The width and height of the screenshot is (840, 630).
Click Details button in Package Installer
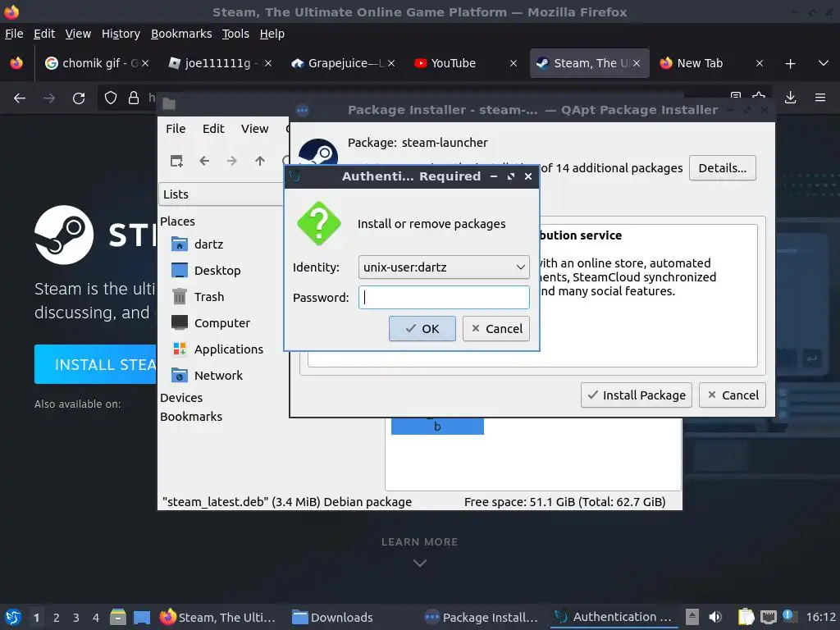(x=722, y=167)
